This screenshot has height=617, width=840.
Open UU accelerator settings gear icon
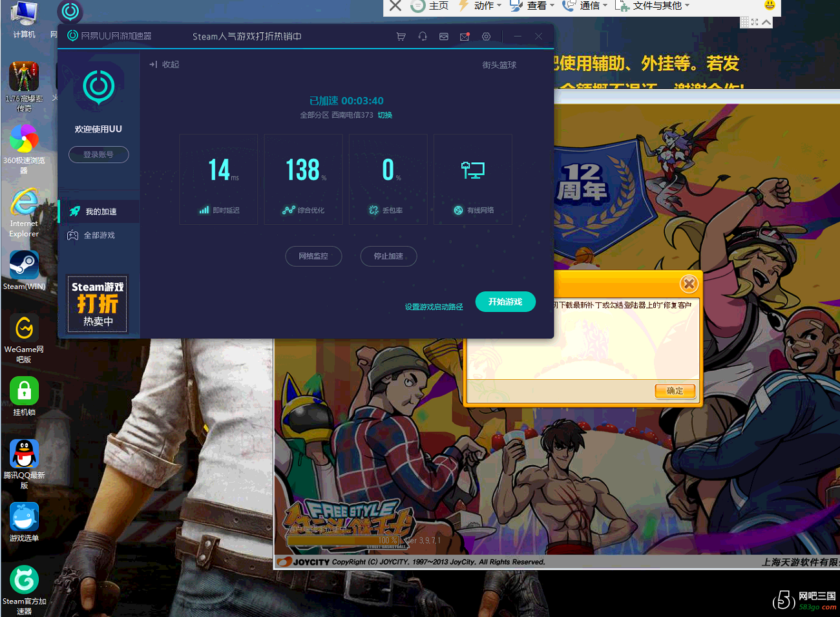pyautogui.click(x=486, y=37)
